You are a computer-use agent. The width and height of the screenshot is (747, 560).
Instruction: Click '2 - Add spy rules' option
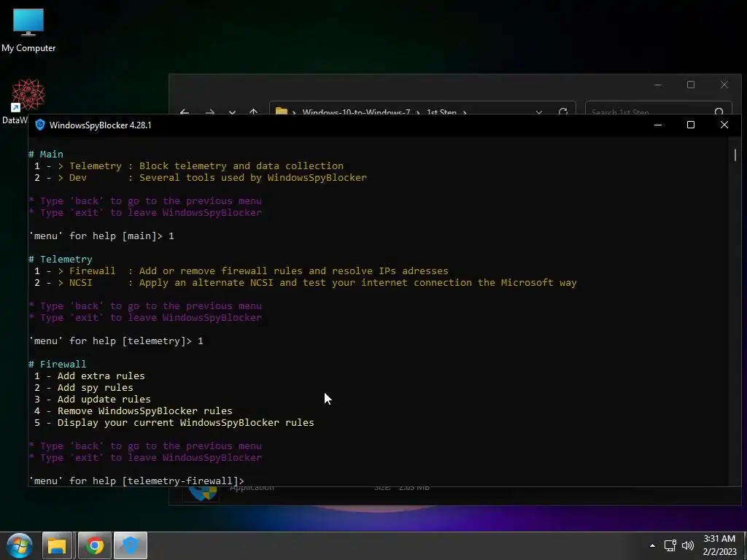click(83, 388)
